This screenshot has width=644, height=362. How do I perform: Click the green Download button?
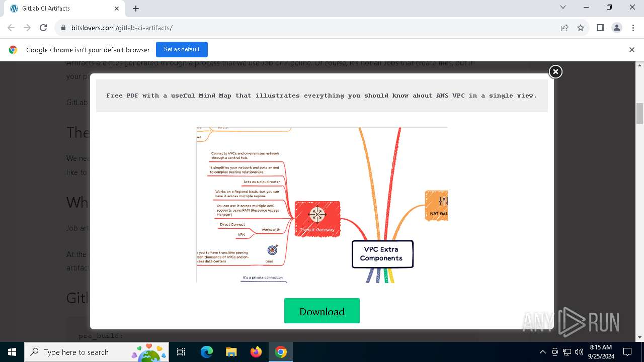(322, 311)
